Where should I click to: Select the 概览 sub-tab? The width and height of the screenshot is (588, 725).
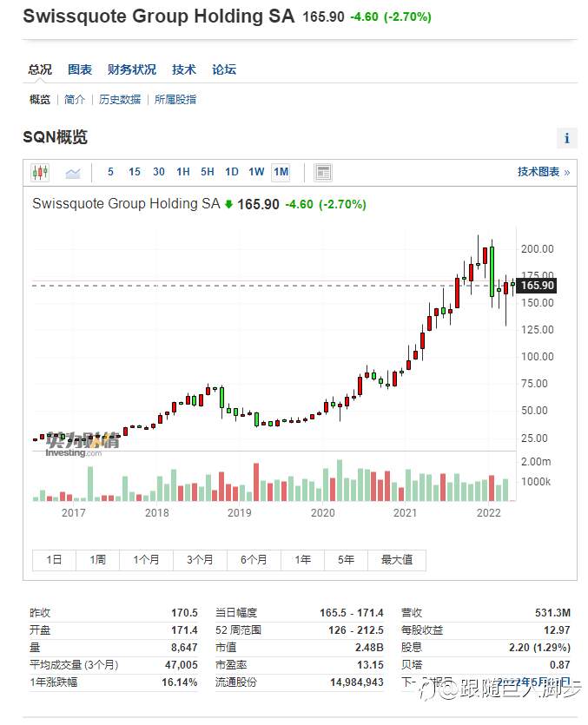(40, 99)
